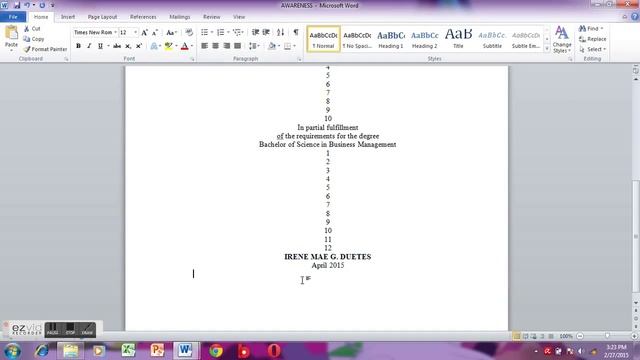The image size is (640, 360).
Task: Open the Windows Start menu
Action: [12, 351]
